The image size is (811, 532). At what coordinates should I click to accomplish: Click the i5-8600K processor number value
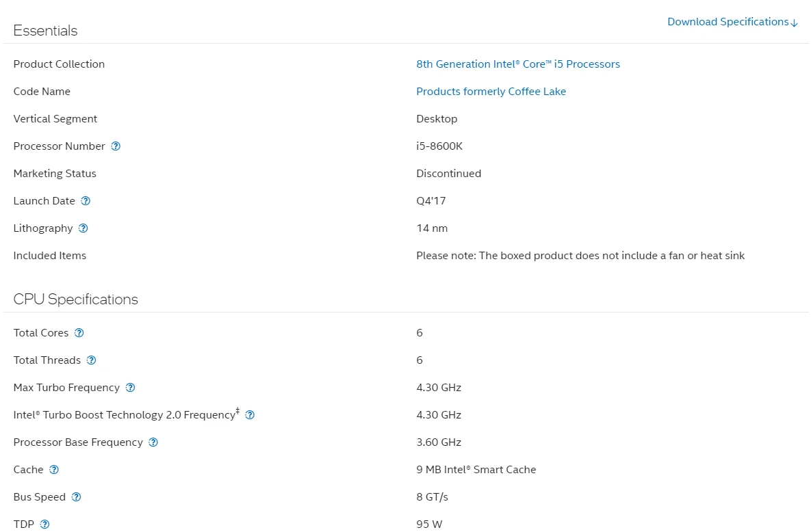click(x=439, y=146)
